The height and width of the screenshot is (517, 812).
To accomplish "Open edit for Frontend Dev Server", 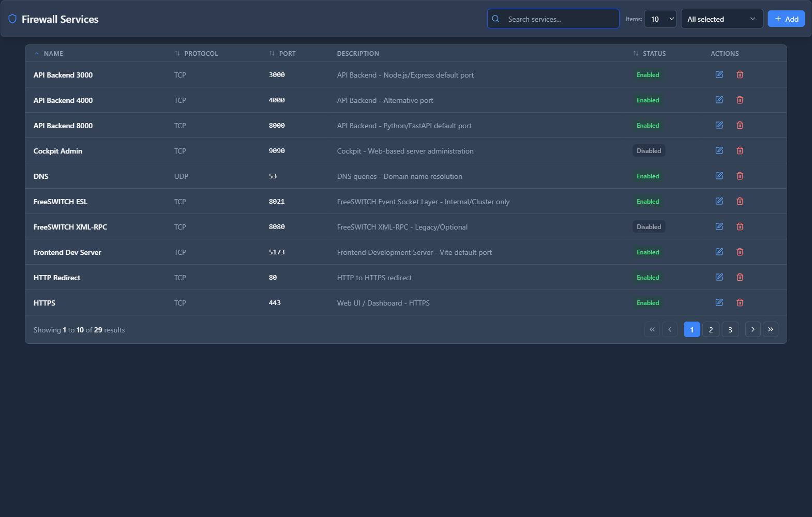I will (x=719, y=252).
